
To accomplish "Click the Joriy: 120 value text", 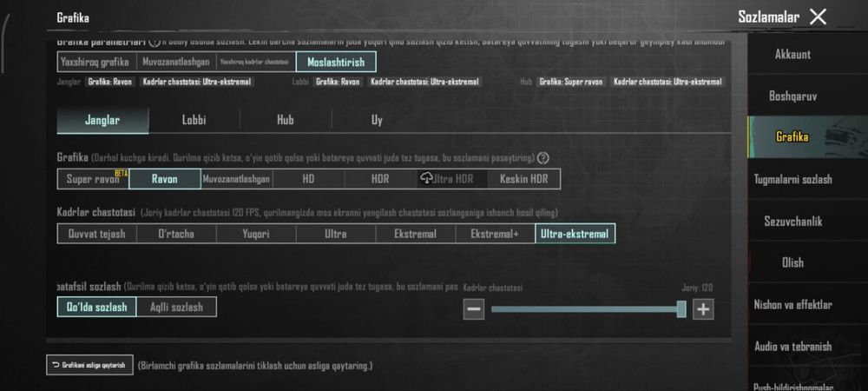I will pyautogui.click(x=697, y=288).
